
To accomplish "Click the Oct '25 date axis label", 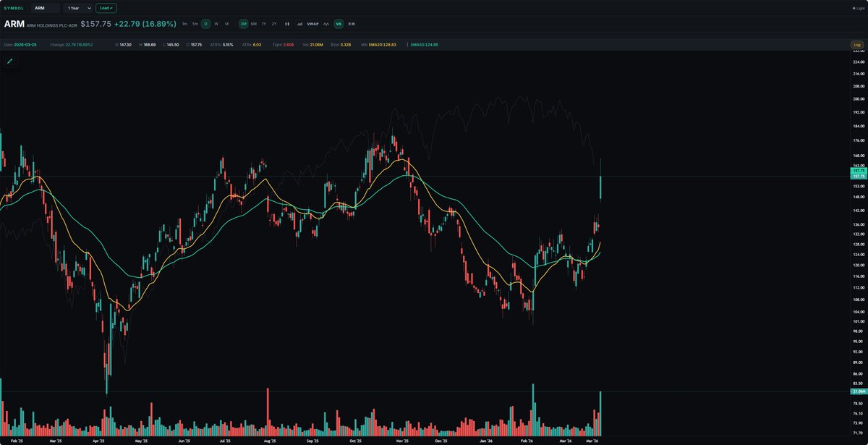I will coord(356,441).
